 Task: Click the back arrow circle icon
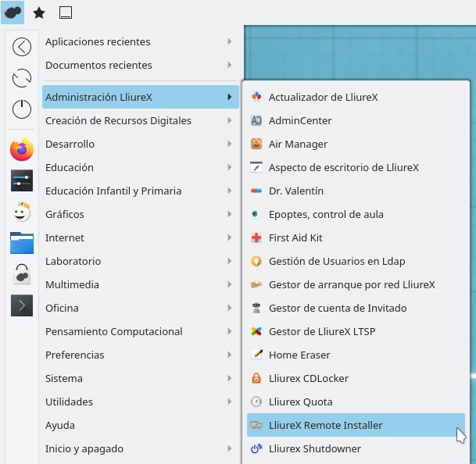(x=22, y=47)
